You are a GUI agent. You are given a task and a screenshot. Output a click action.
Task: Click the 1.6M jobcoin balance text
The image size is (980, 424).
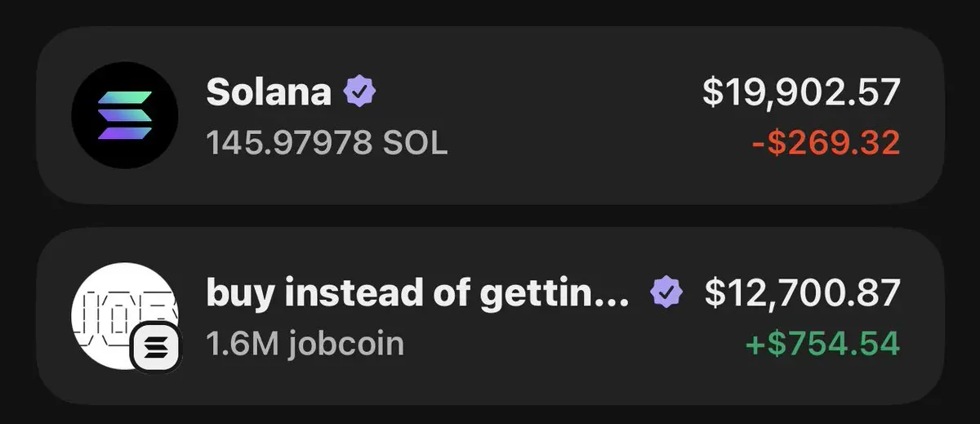tap(305, 344)
